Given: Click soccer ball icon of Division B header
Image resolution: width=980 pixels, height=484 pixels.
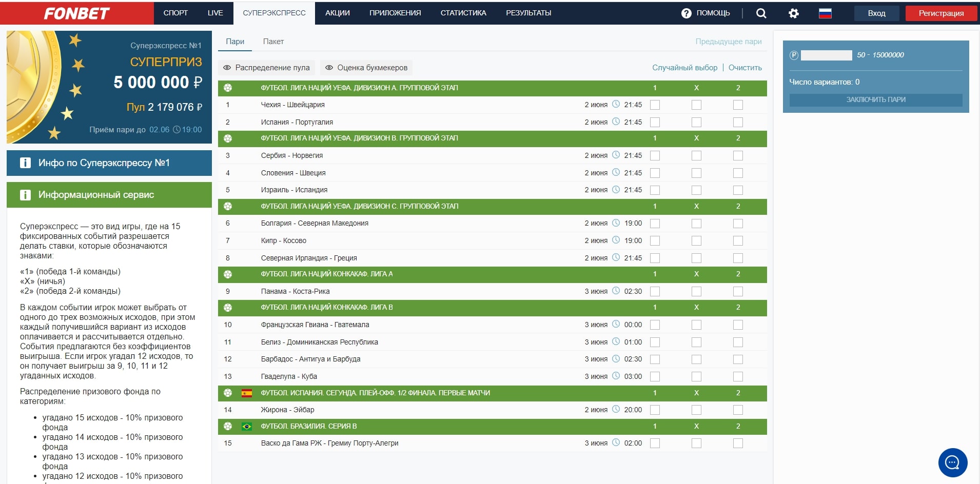Looking at the screenshot, I should 228,138.
